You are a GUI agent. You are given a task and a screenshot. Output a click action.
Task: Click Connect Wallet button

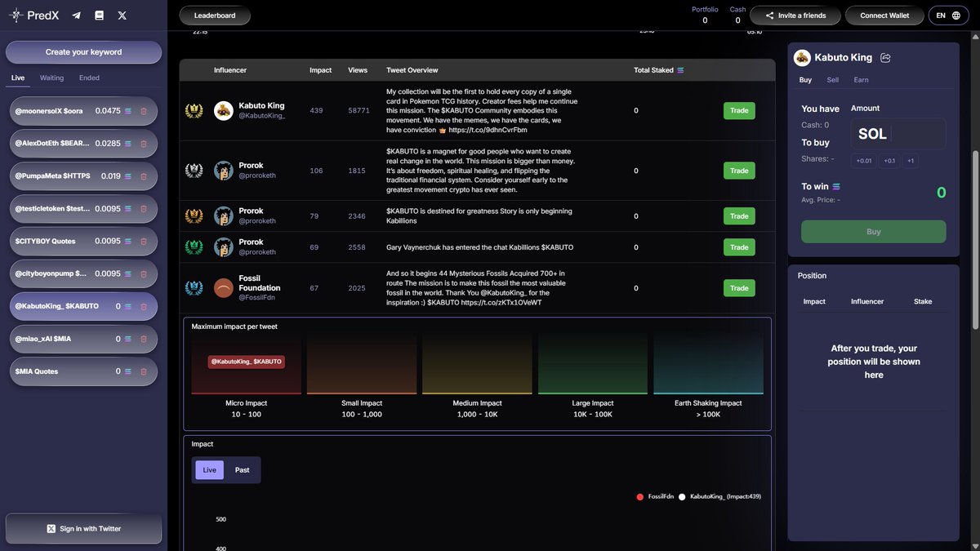[x=884, y=16]
